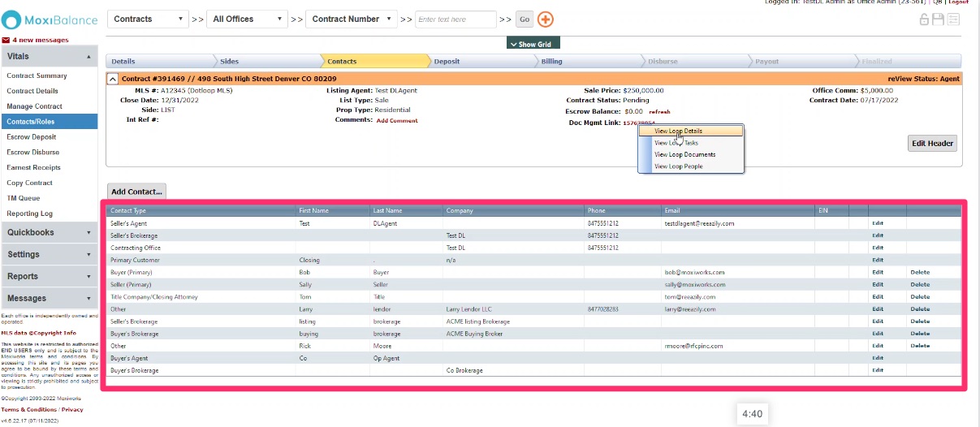Delete the Rick Moore contact row
The height and width of the screenshot is (427, 980).
(919, 346)
